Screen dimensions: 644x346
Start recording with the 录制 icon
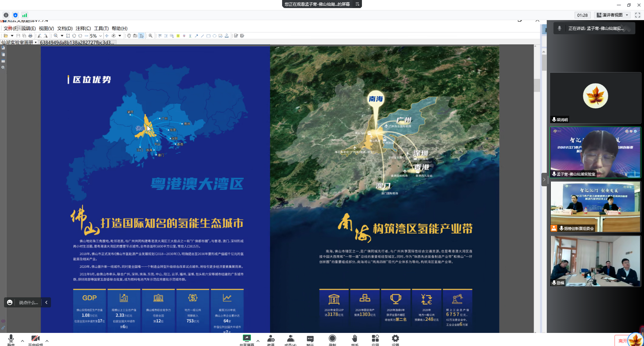click(332, 338)
